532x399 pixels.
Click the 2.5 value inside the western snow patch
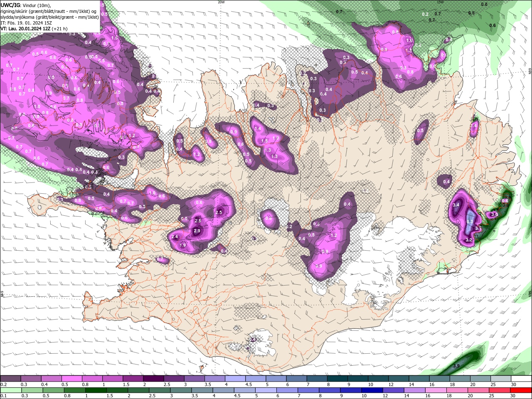pos(219,212)
